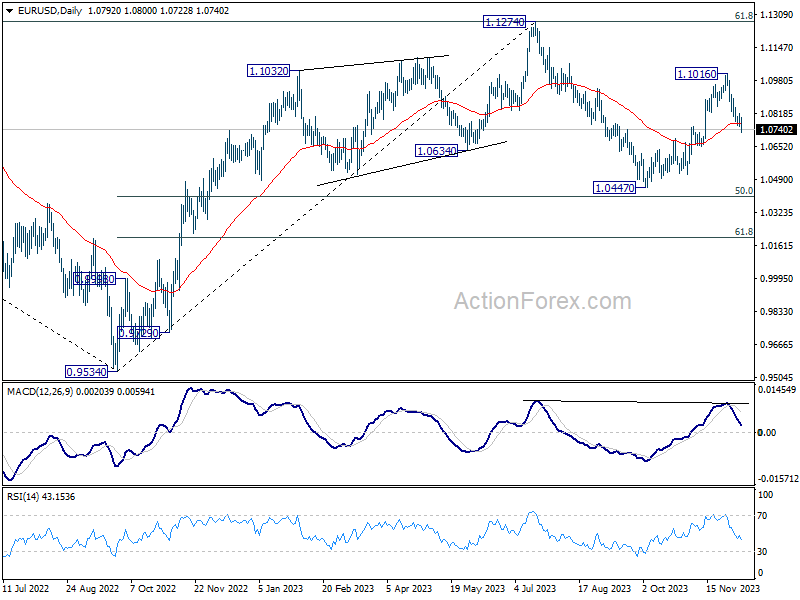The image size is (800, 600).
Task: Click the 5 Apr 2023 date label
Action: click(409, 588)
